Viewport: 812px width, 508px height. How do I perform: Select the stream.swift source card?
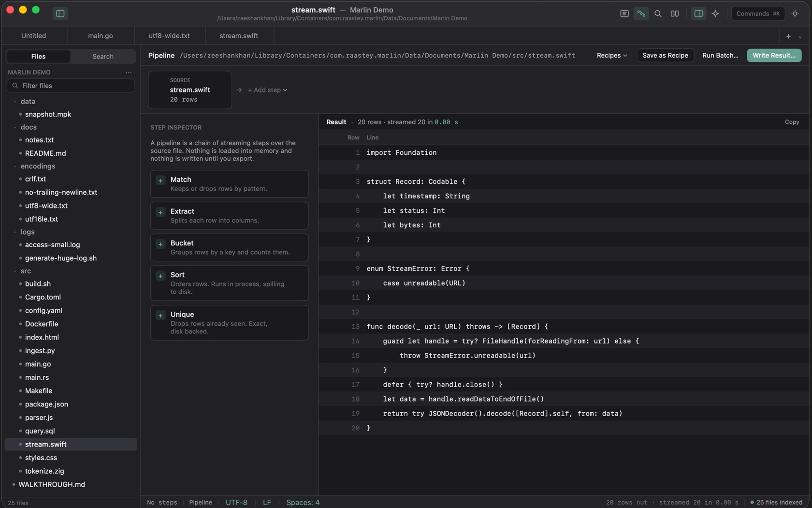tap(190, 90)
